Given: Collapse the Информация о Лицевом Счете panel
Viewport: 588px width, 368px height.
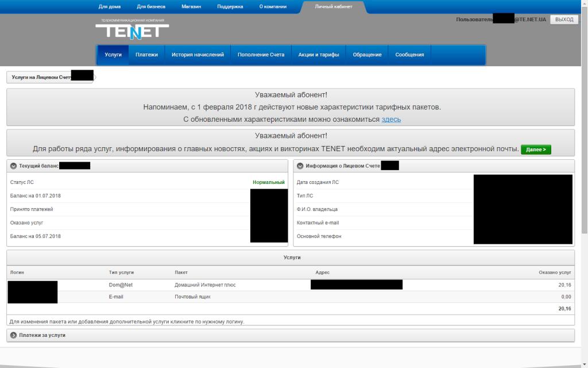Looking at the screenshot, I should pos(300,166).
